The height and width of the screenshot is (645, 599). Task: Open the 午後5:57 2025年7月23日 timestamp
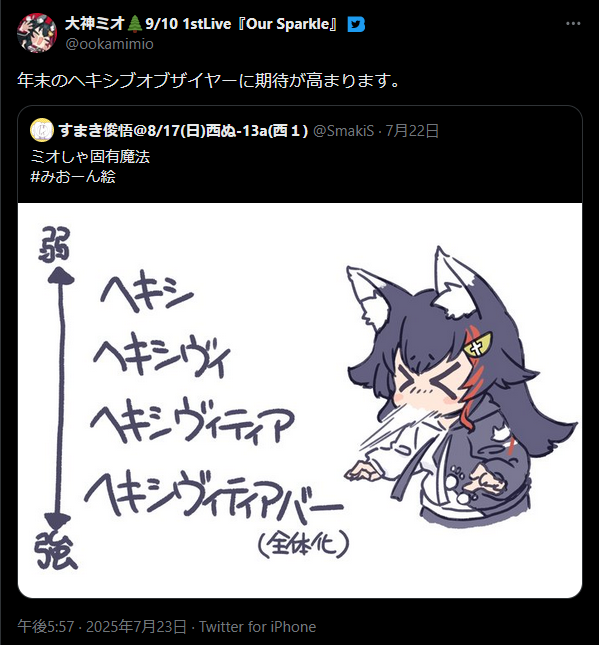point(102,627)
